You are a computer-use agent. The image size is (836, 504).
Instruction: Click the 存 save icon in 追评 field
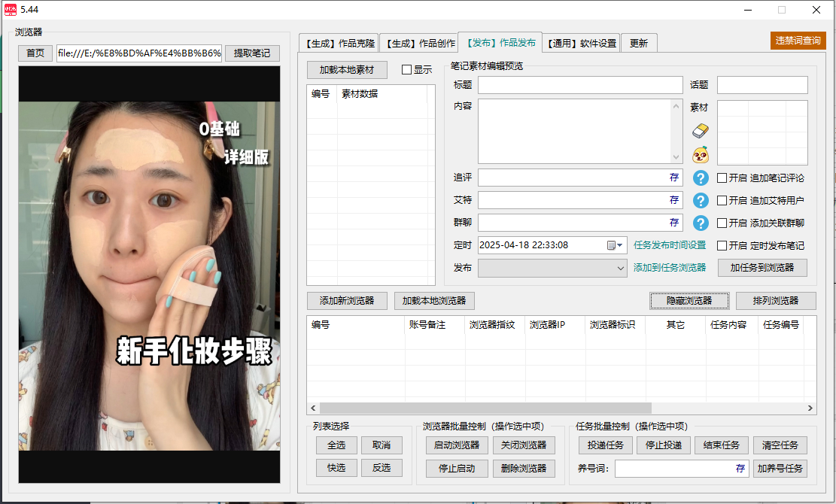coord(673,178)
